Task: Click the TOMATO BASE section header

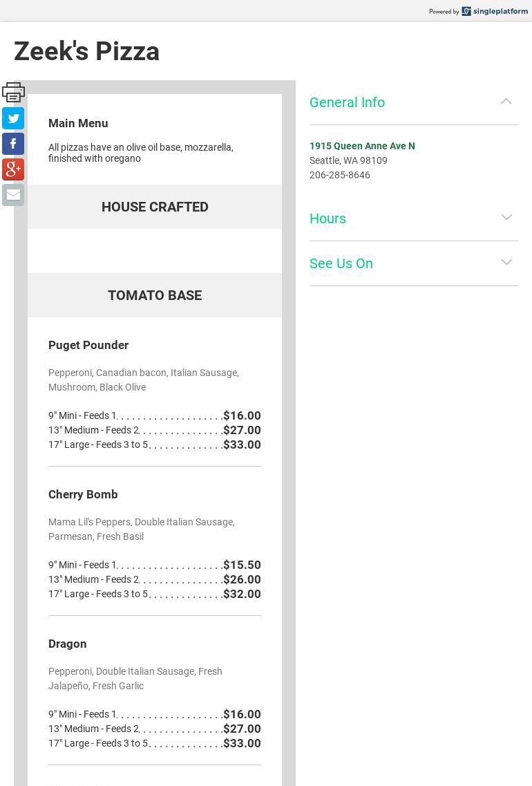Action: [155, 295]
